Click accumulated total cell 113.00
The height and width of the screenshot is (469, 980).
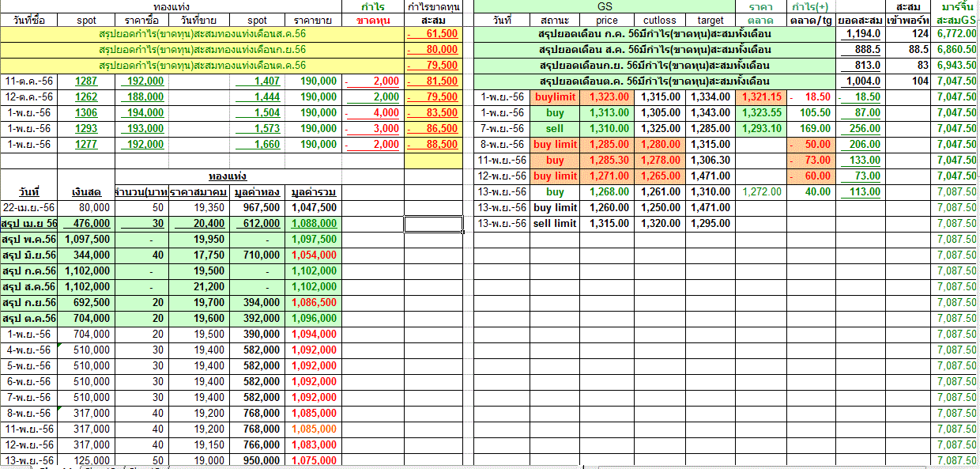click(x=860, y=191)
